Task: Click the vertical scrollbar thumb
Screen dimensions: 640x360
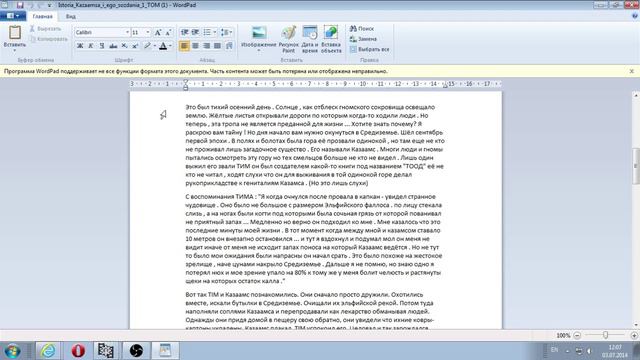Action: [x=636, y=166]
